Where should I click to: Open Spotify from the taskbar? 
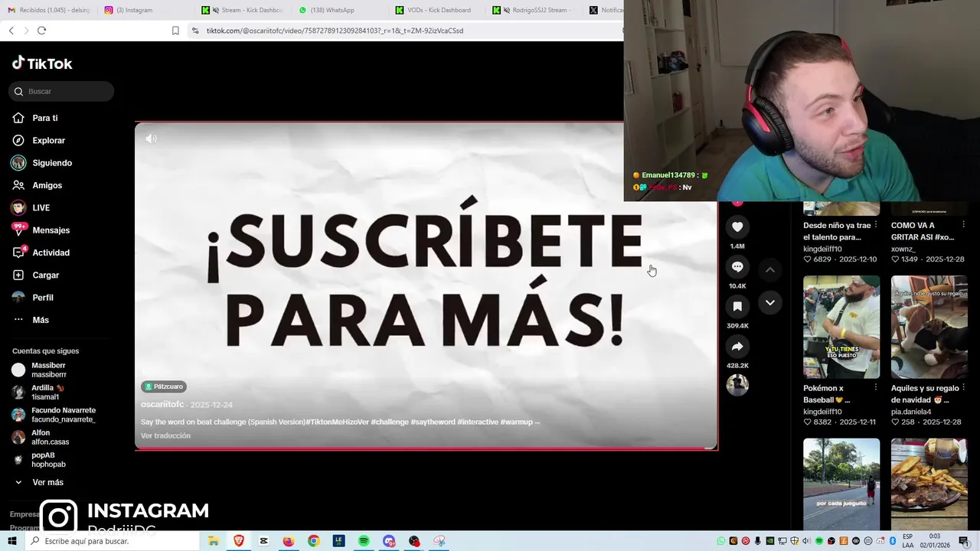pos(364,541)
